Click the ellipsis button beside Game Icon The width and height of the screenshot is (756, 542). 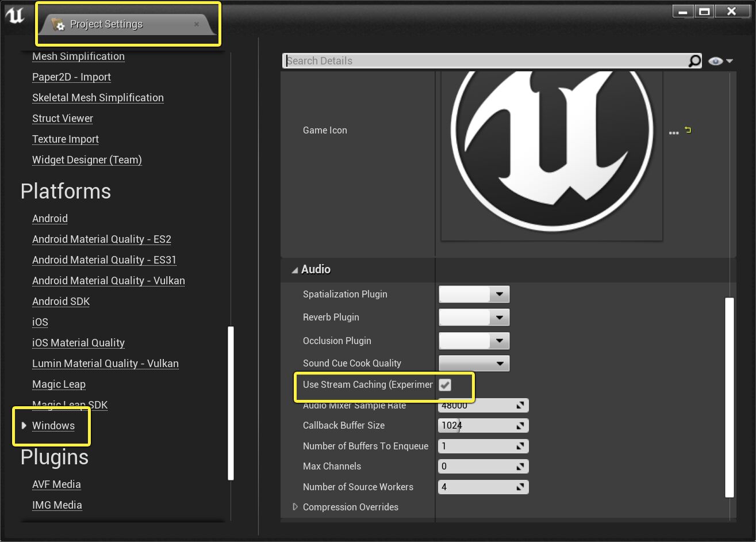click(674, 132)
